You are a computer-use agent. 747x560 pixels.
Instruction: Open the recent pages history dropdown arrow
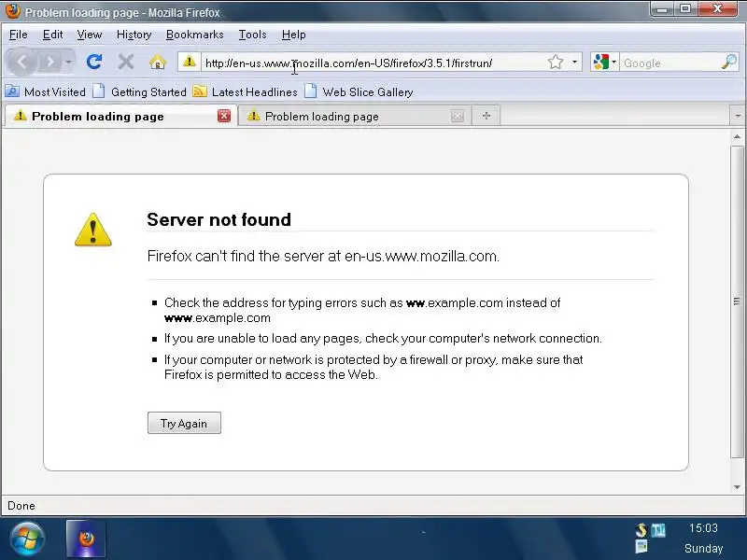pyautogui.click(x=68, y=62)
